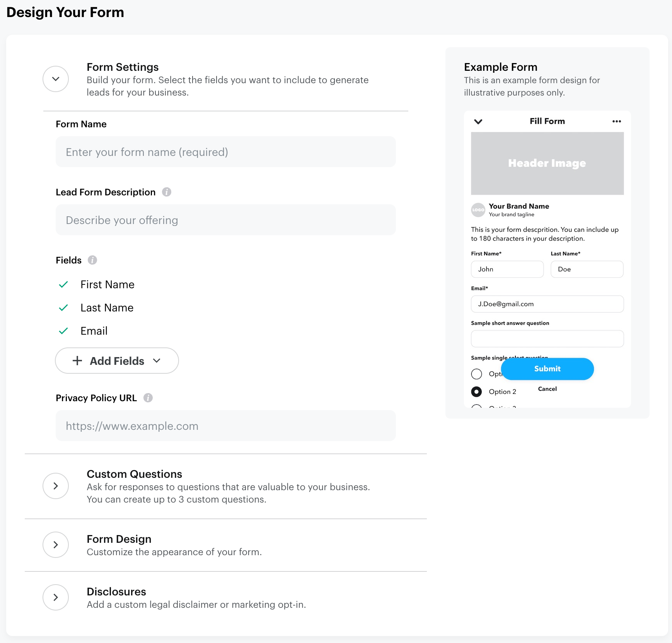672x643 pixels.
Task: Uncheck the Last Name field
Action: (63, 308)
